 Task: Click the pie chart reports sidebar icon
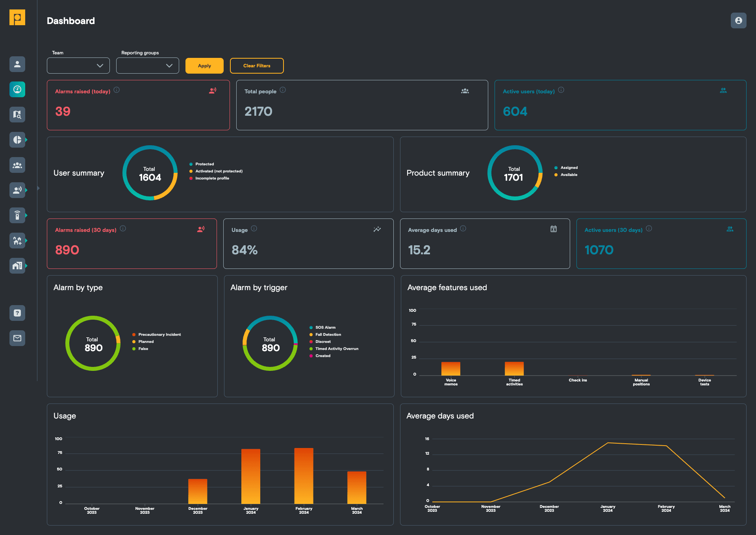pyautogui.click(x=17, y=140)
